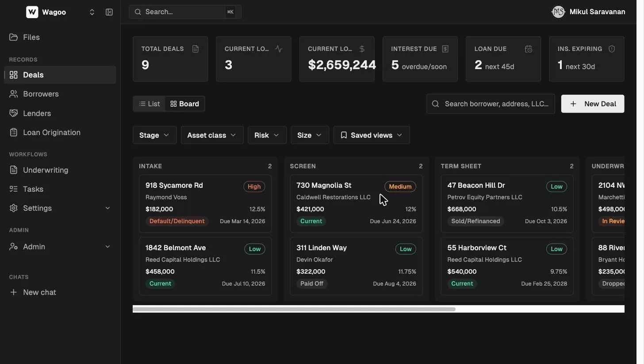Click the magnifier icon in the top search
The width and height of the screenshot is (644, 364).
point(138,12)
